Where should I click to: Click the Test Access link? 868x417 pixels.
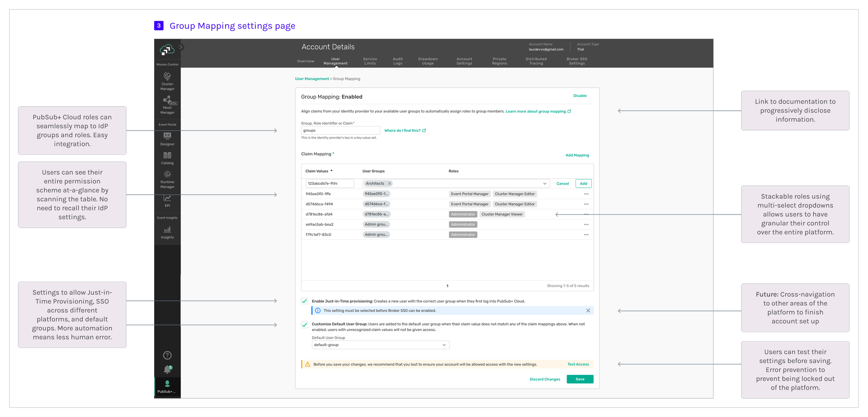pos(578,364)
